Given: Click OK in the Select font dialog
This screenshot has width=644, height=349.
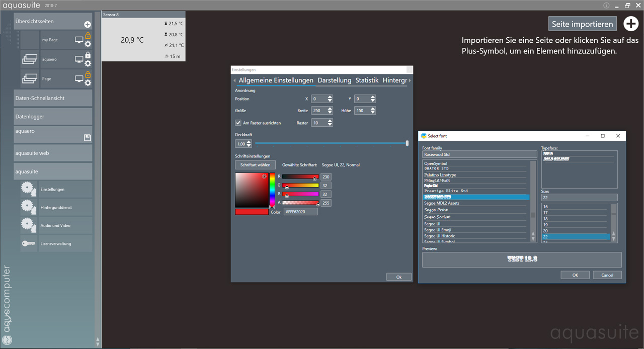Looking at the screenshot, I should coord(575,275).
